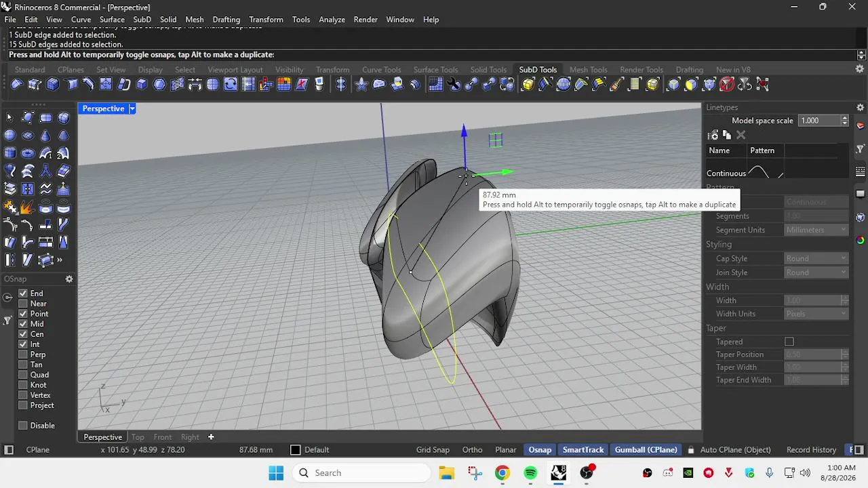This screenshot has height=488, width=868.
Task: Click the blue circular arrows toolbar icon
Action: pos(231,85)
